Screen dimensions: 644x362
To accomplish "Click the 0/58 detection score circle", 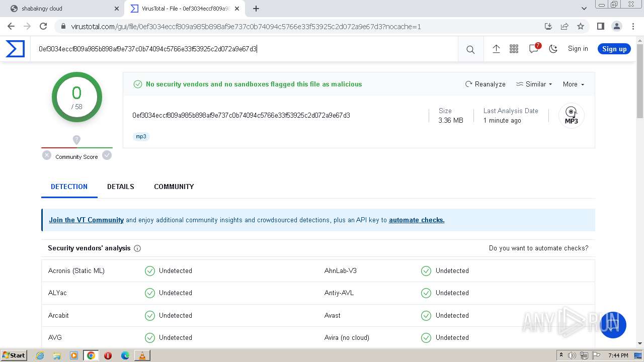I will click(x=76, y=97).
